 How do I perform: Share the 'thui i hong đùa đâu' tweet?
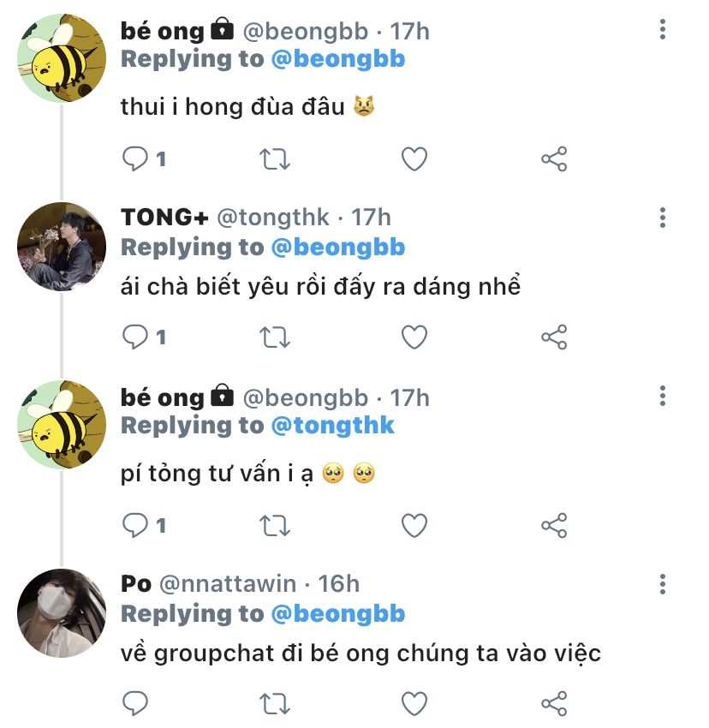[554, 159]
